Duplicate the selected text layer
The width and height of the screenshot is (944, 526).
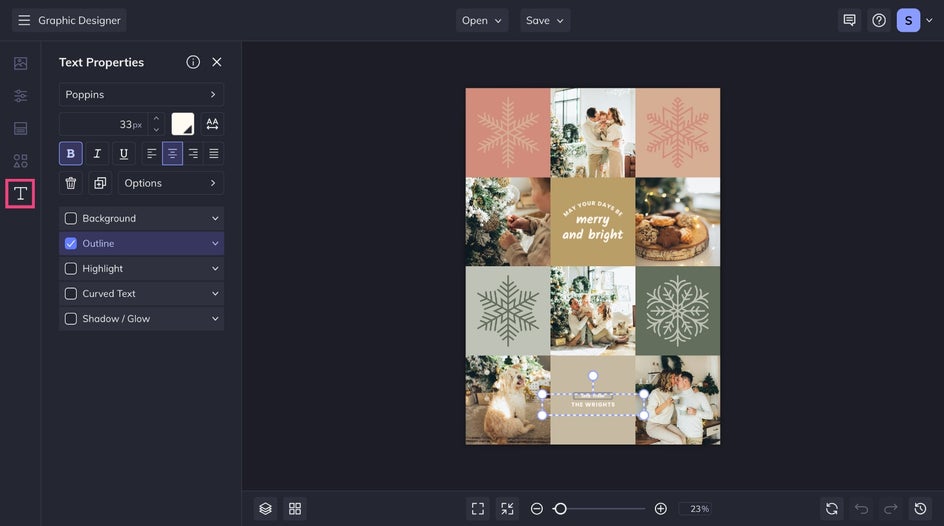point(100,183)
